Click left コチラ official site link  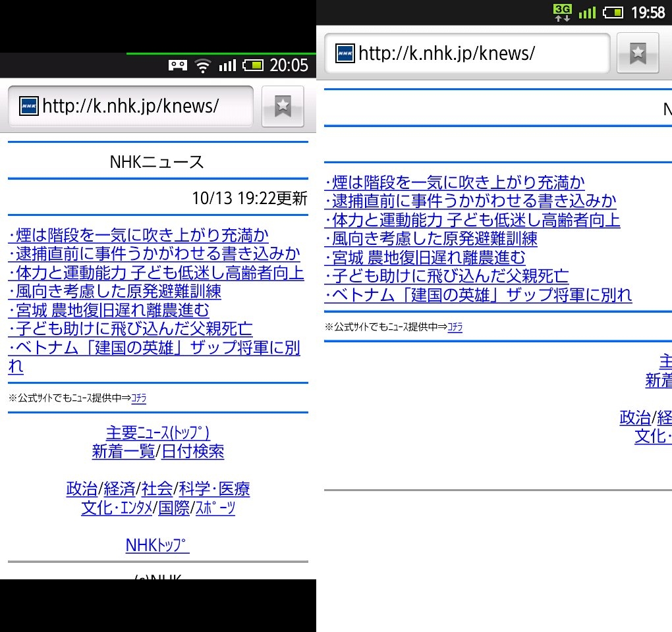click(x=139, y=398)
